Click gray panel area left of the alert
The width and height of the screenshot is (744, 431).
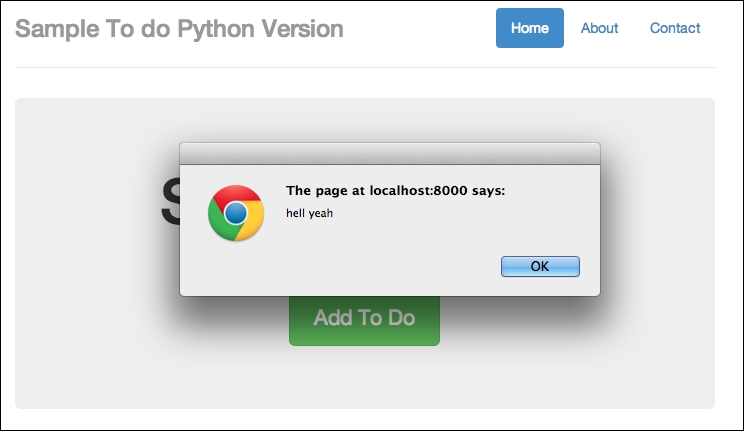(90, 250)
